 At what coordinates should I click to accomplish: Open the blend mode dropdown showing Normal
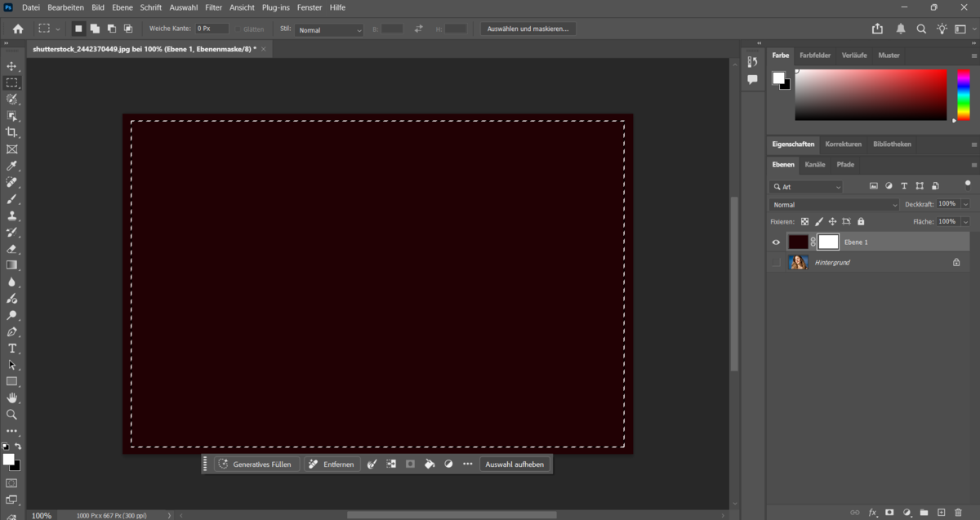[834, 204]
